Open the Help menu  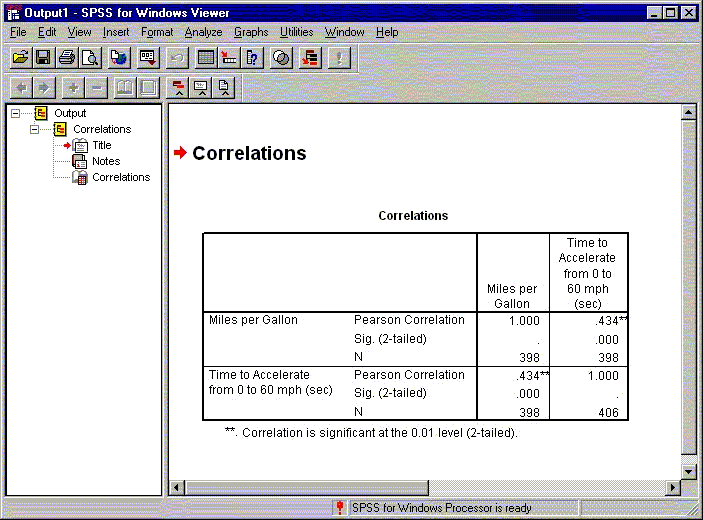click(387, 32)
